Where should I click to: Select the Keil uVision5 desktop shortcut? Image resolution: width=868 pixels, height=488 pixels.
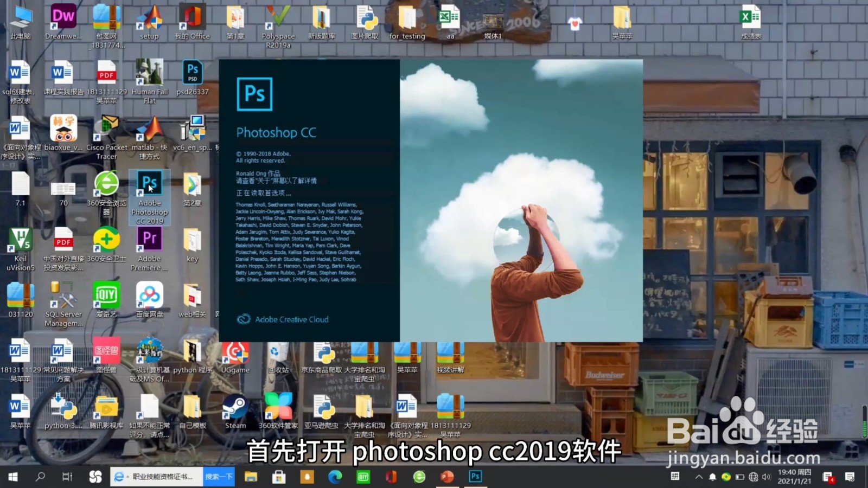pos(21,249)
